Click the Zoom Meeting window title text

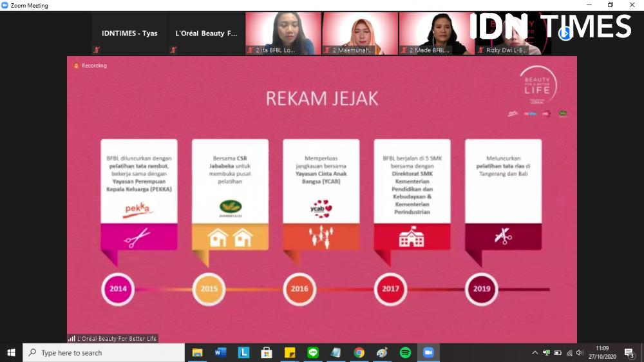tap(29, 5)
